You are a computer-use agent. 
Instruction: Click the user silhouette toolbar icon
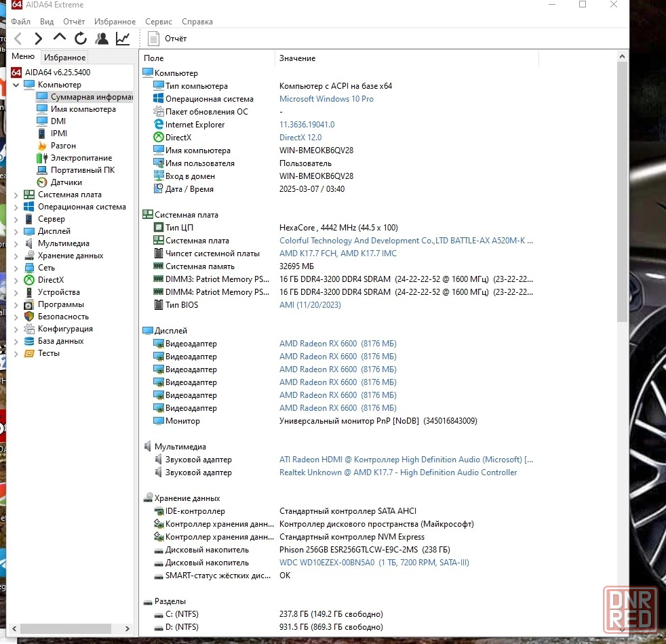102,39
